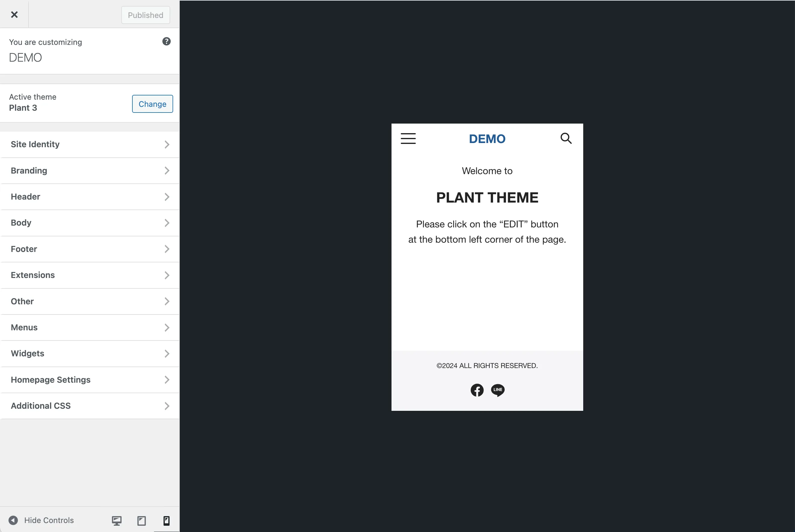Image resolution: width=795 pixels, height=532 pixels.
Task: Switch to tablet viewport icon
Action: pos(141,520)
